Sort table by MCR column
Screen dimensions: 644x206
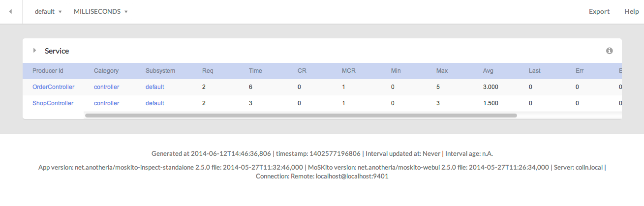point(348,71)
